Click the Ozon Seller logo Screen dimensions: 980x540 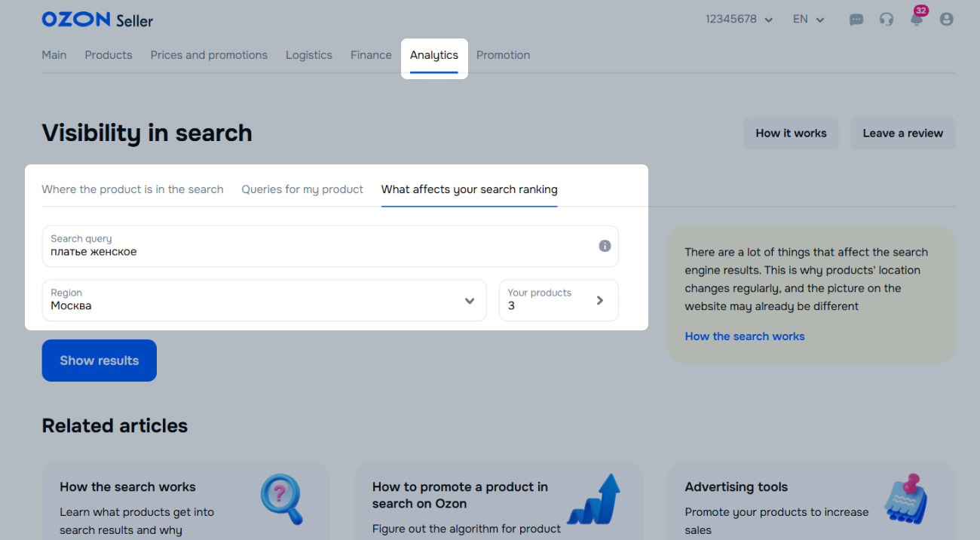(97, 20)
